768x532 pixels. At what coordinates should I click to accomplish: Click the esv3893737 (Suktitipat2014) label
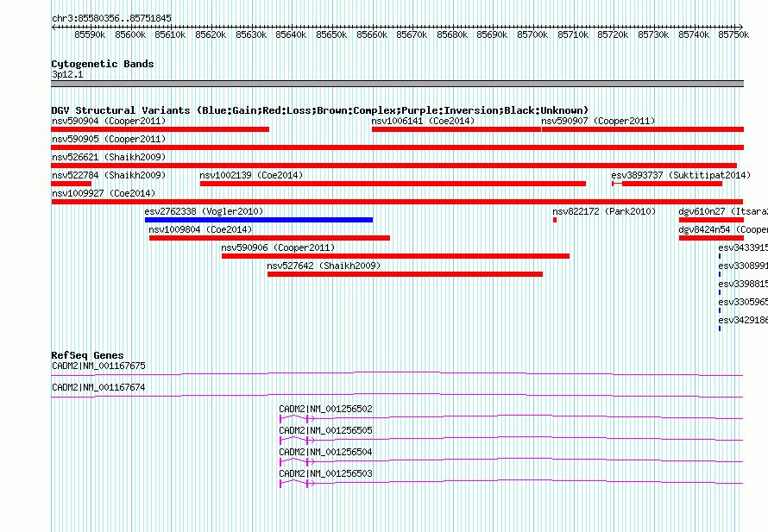tap(681, 175)
